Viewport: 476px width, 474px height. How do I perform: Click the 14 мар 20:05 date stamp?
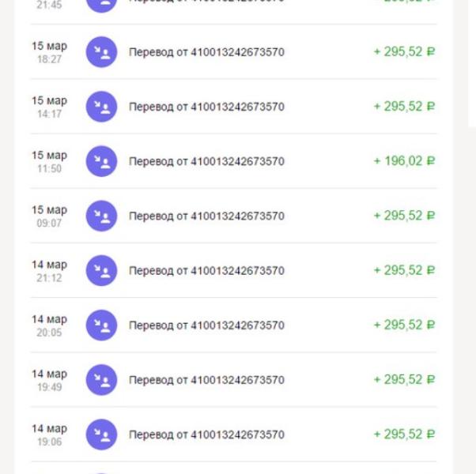point(49,325)
